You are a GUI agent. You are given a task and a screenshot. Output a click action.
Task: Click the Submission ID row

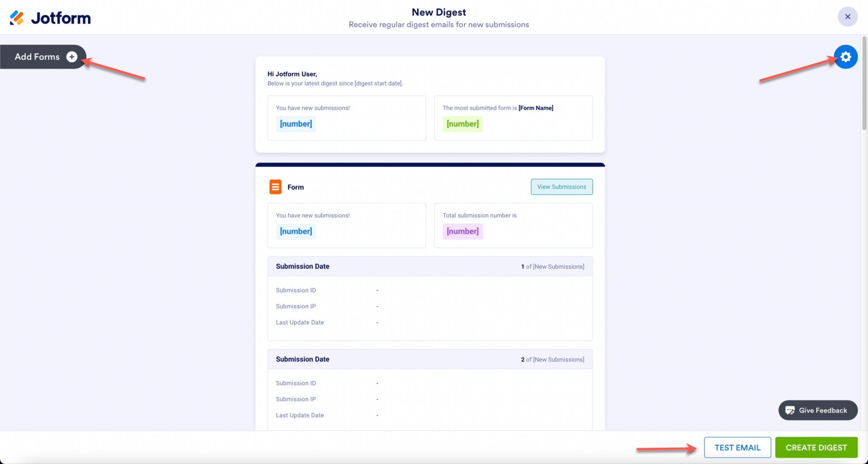[x=296, y=290]
